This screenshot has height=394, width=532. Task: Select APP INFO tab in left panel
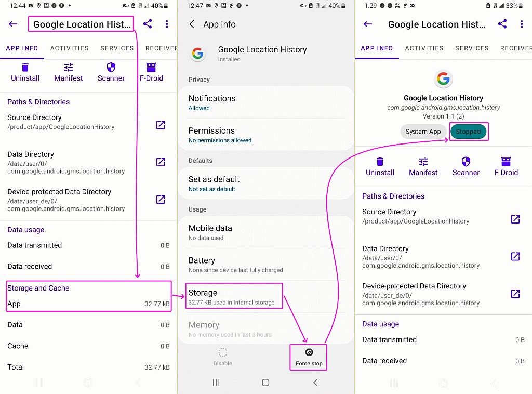point(22,48)
